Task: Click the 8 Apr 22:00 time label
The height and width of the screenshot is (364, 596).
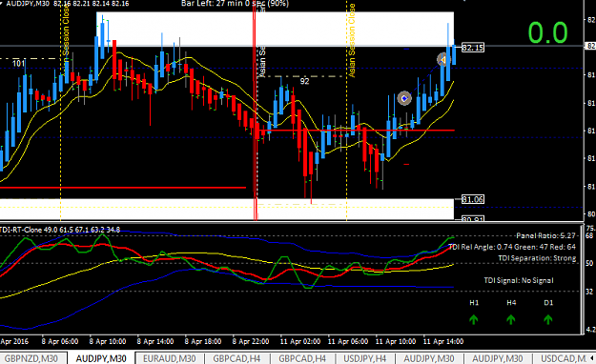Action: pyautogui.click(x=251, y=341)
